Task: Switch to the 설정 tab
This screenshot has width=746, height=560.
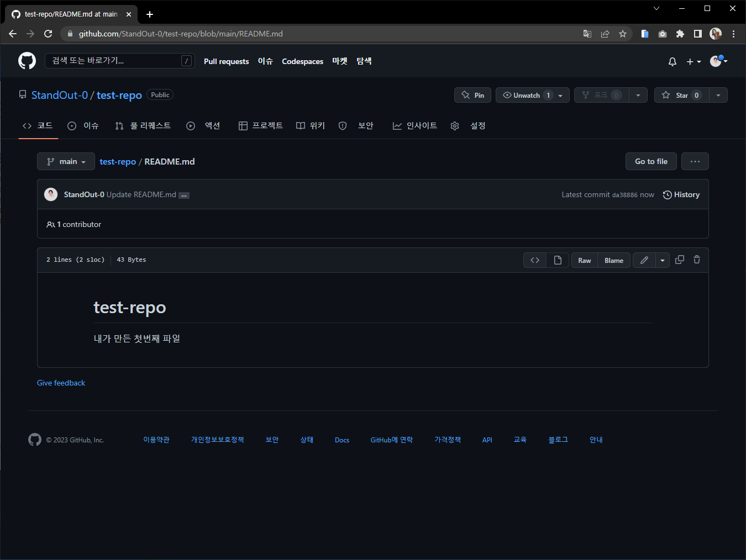Action: (468, 126)
